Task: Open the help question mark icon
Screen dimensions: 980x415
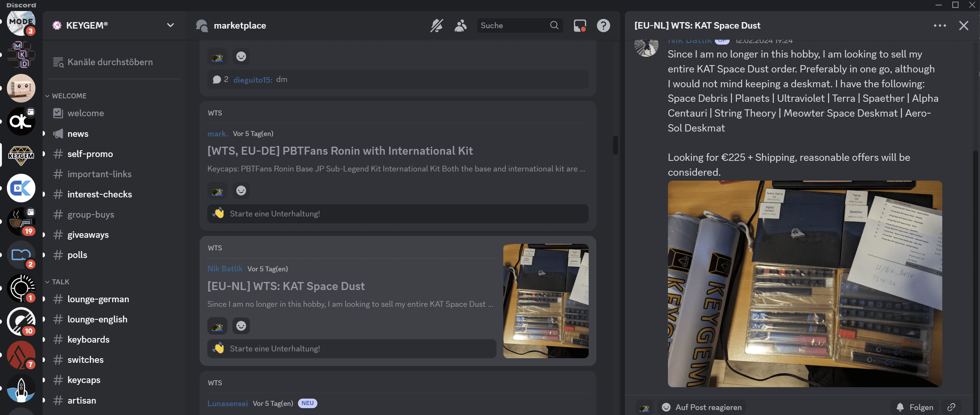Action: click(604, 26)
